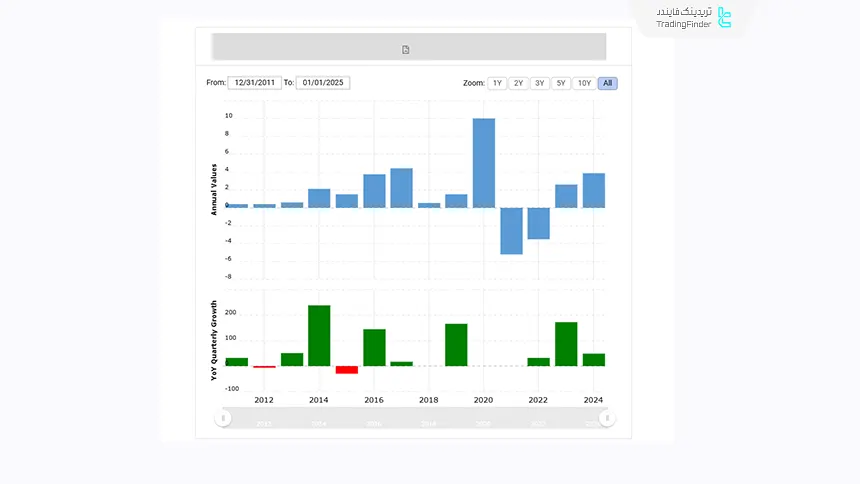This screenshot has height=484, width=860.
Task: Select the 2Y zoom range
Action: pyautogui.click(x=518, y=83)
